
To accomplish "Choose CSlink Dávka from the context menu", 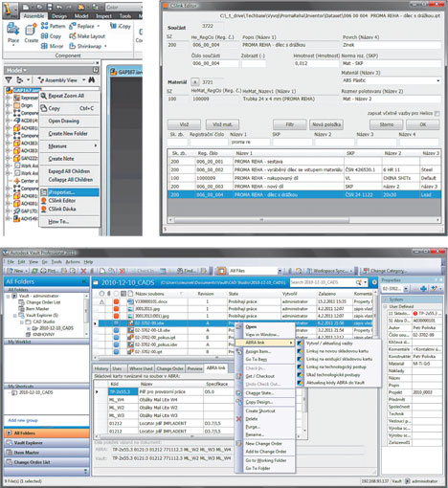I will point(62,209).
